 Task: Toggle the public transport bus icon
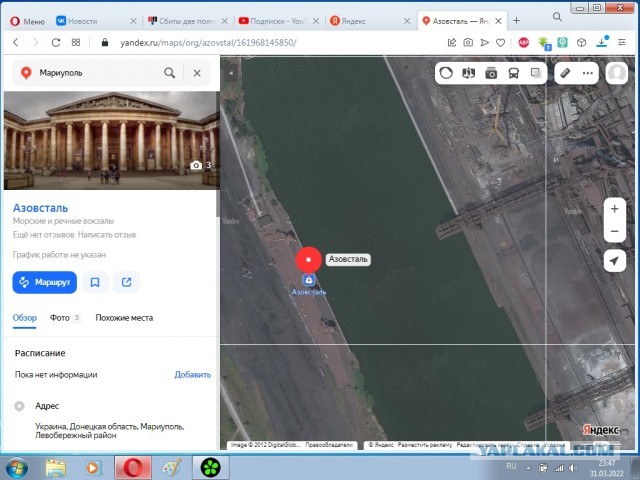pyautogui.click(x=513, y=73)
